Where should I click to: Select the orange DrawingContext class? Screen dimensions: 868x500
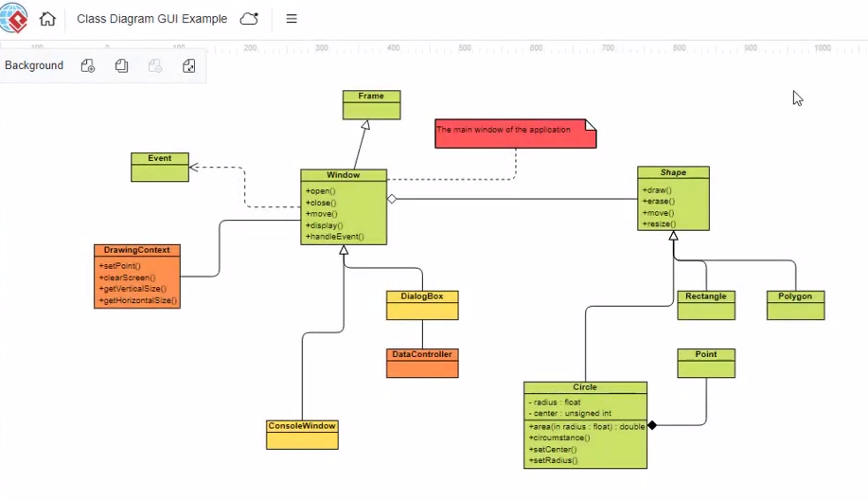(137, 276)
